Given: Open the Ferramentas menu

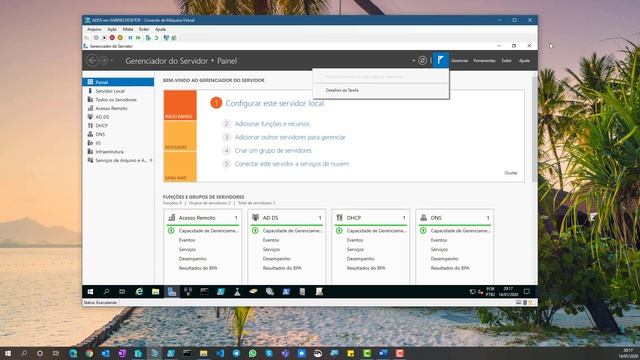Looking at the screenshot, I should tap(484, 60).
